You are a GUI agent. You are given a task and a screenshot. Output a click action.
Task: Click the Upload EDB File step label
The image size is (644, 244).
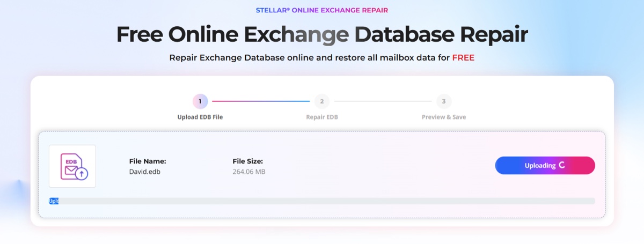click(200, 117)
